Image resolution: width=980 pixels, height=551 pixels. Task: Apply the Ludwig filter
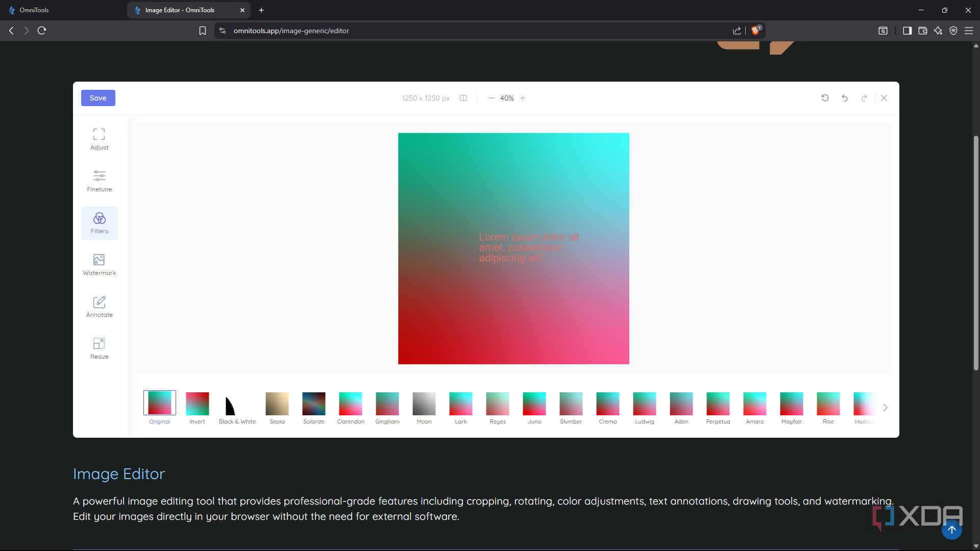point(645,408)
